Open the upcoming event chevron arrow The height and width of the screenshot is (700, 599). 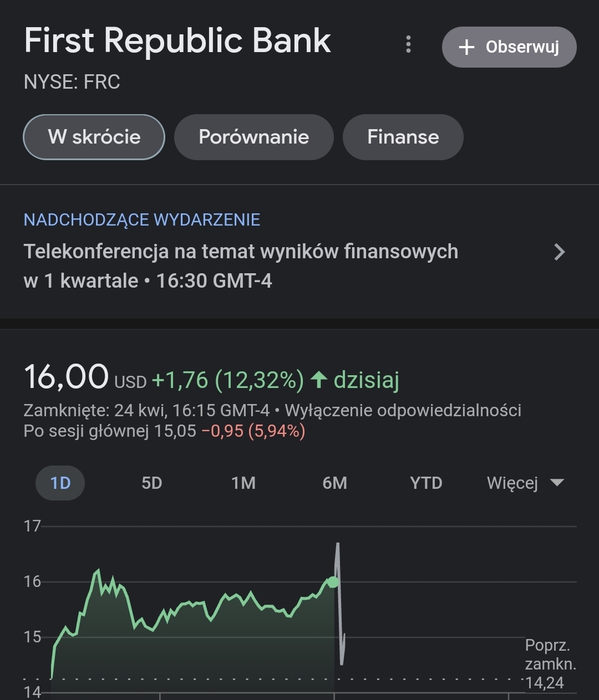click(560, 252)
